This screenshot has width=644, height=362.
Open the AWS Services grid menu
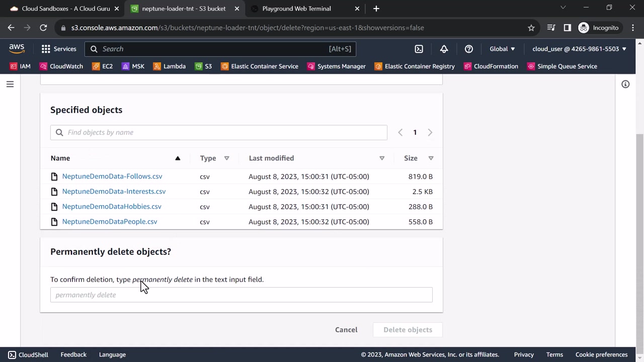[58, 49]
